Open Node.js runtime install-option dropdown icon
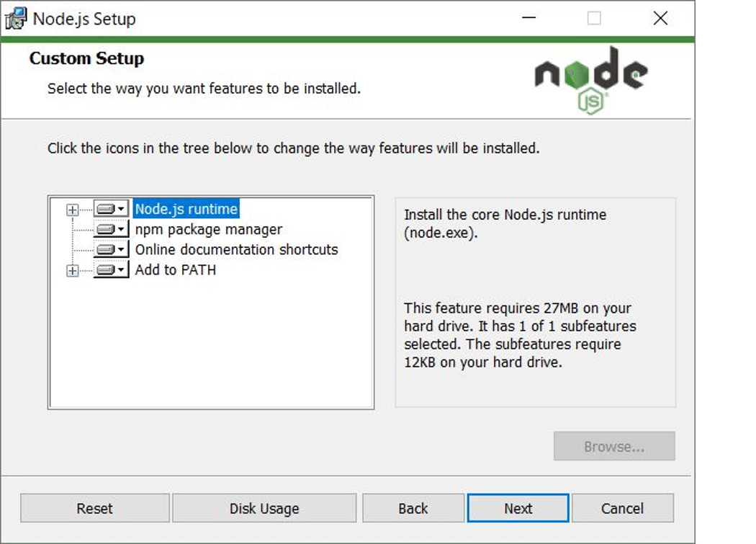The image size is (756, 544). [x=112, y=209]
